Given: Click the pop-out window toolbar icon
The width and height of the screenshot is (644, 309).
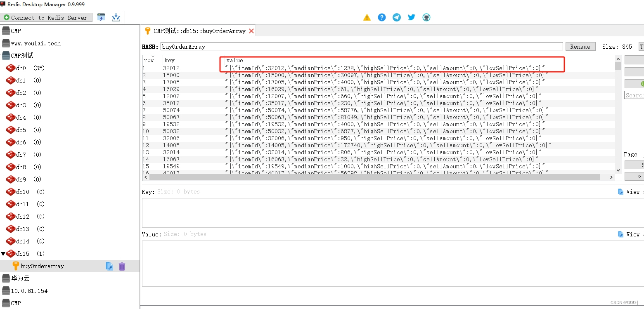Looking at the screenshot, I should (x=101, y=17).
